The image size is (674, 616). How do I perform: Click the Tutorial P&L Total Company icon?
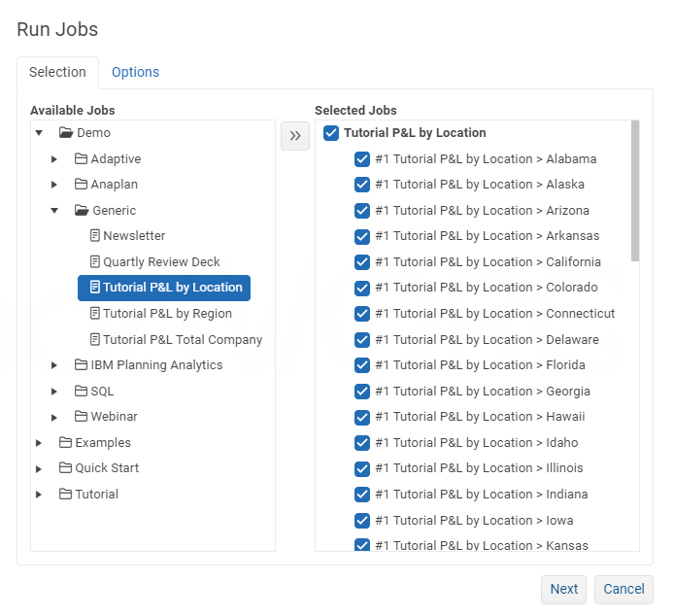[95, 340]
